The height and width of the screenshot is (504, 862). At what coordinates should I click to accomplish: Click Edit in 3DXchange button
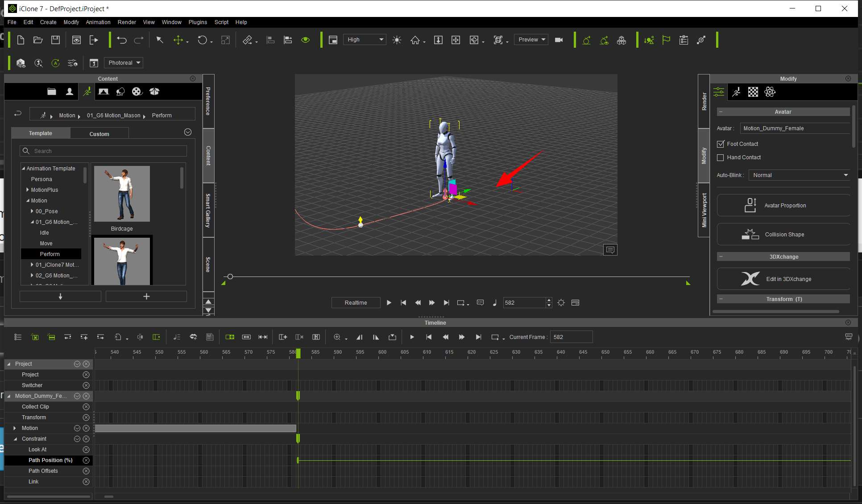(784, 279)
